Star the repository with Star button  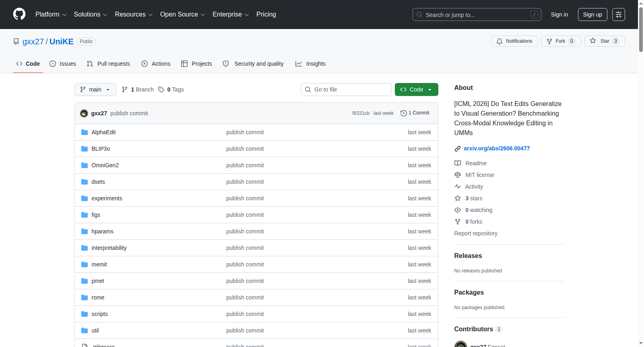coord(605,41)
